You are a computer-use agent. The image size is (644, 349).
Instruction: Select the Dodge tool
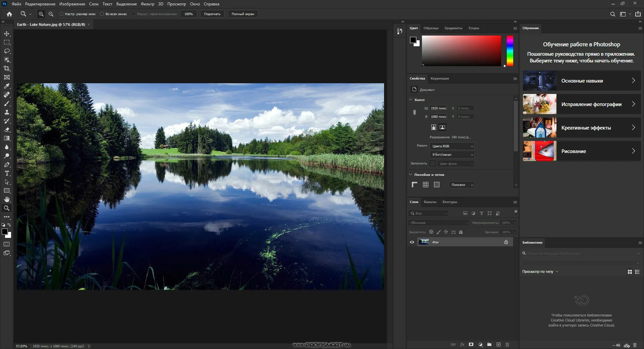7,156
